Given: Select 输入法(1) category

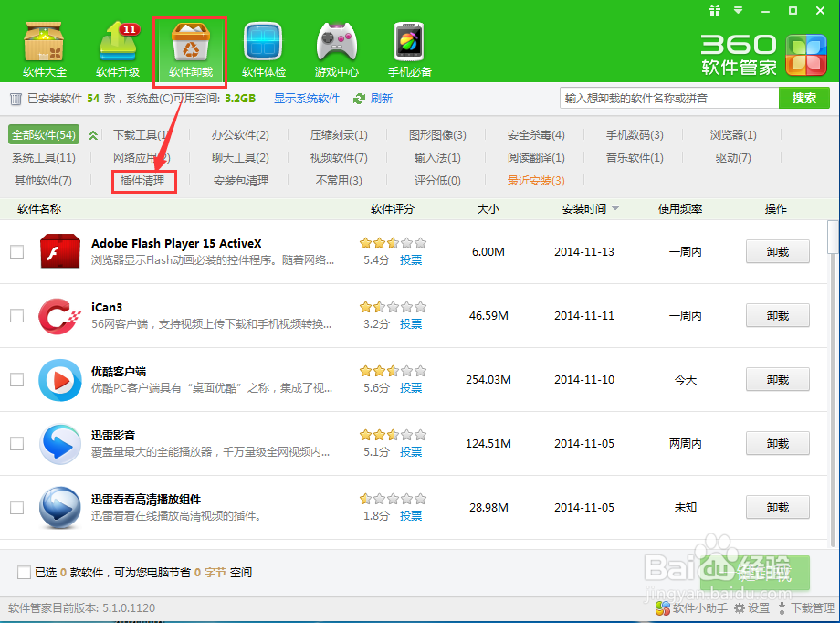Looking at the screenshot, I should (437, 158).
